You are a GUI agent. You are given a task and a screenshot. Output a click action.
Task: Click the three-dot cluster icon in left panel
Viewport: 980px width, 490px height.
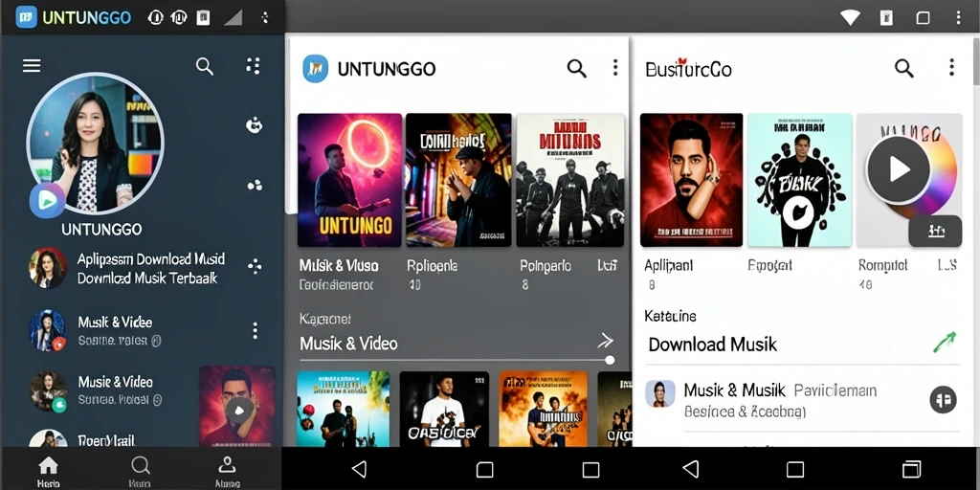tap(255, 186)
